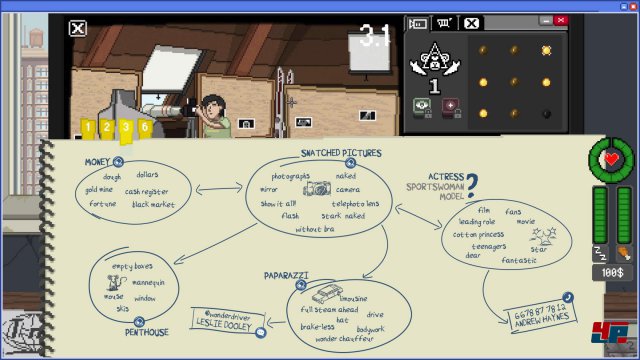Screen dimensions: 640x360
Task: Click the words 'stark naked'
Action: point(343,216)
